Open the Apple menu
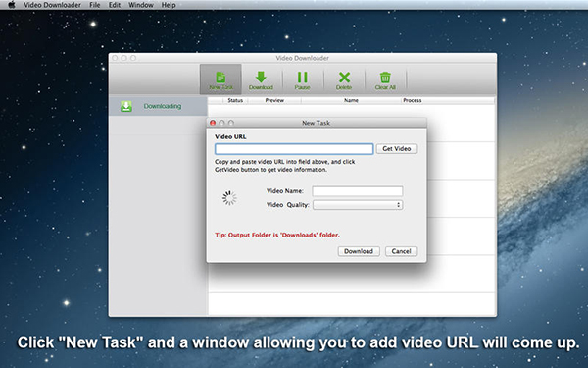Viewport: 588px width, 368px height. [12, 5]
